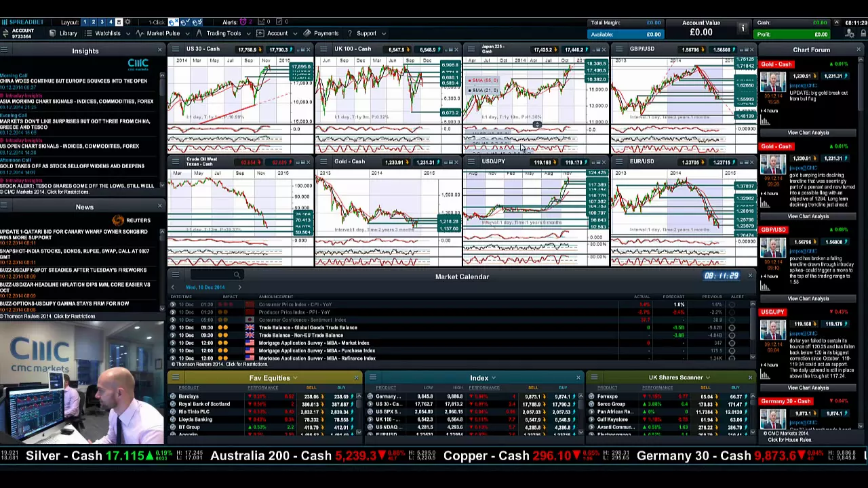Click Reuters restrictions link under the News panel
Viewport: 868px width, 488px height.
click(x=47, y=317)
